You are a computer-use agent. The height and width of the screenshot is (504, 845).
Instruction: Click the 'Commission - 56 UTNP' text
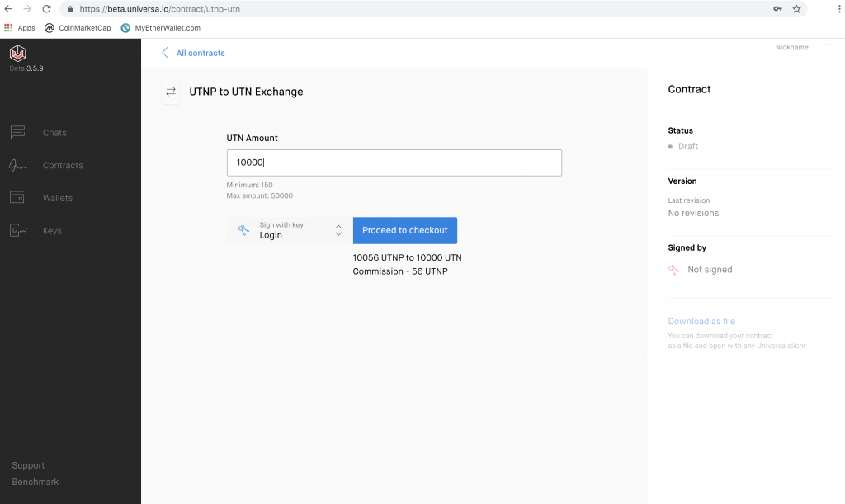pos(400,271)
